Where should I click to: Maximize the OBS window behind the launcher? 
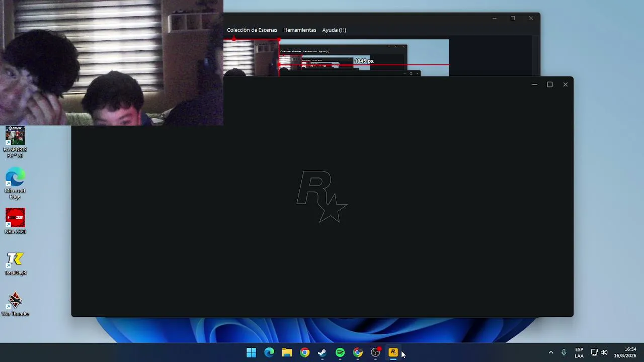click(513, 19)
